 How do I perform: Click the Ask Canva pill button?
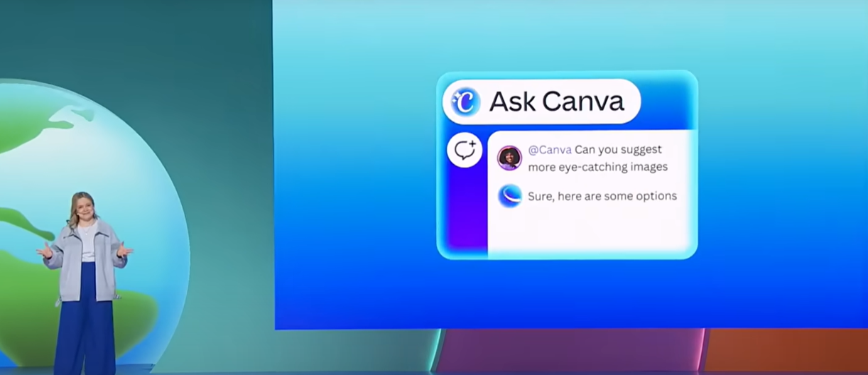[541, 102]
